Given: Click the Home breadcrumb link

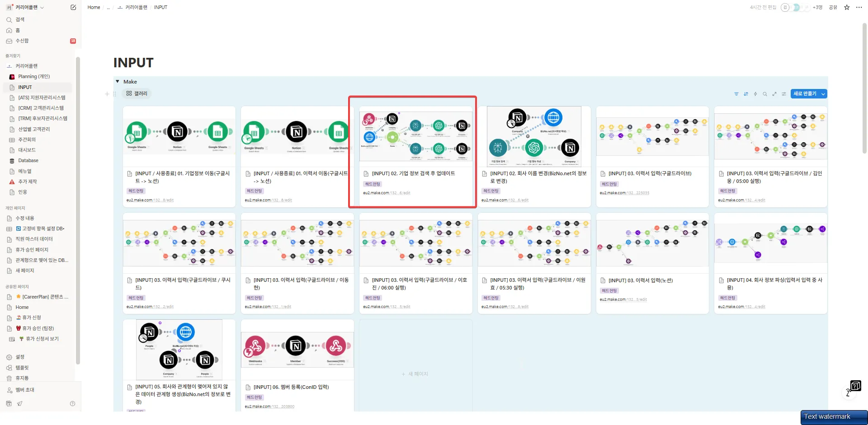Looking at the screenshot, I should [x=94, y=8].
